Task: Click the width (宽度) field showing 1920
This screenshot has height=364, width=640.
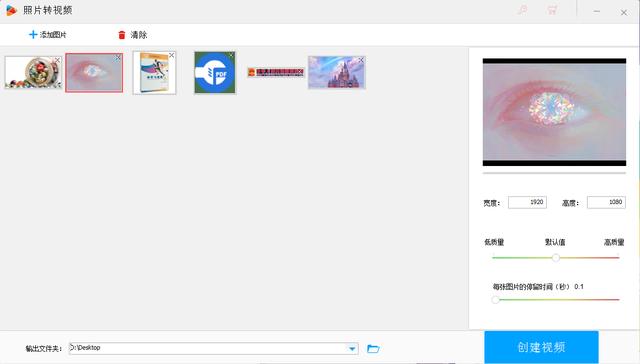Action: (527, 202)
